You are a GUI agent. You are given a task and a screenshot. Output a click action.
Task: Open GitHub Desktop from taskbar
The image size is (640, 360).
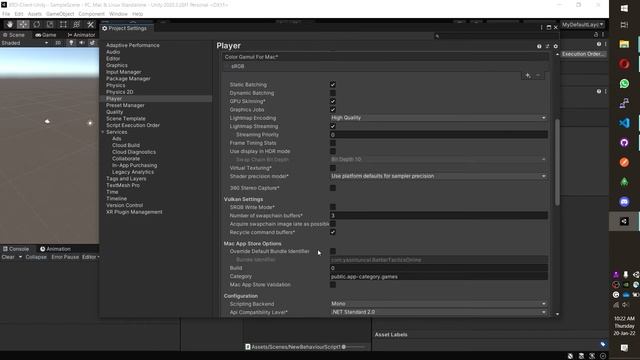(624, 142)
